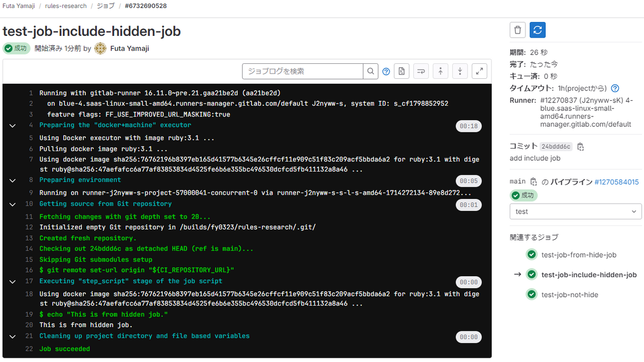
Task: Click the 00:01 duration badge
Action: click(x=469, y=205)
